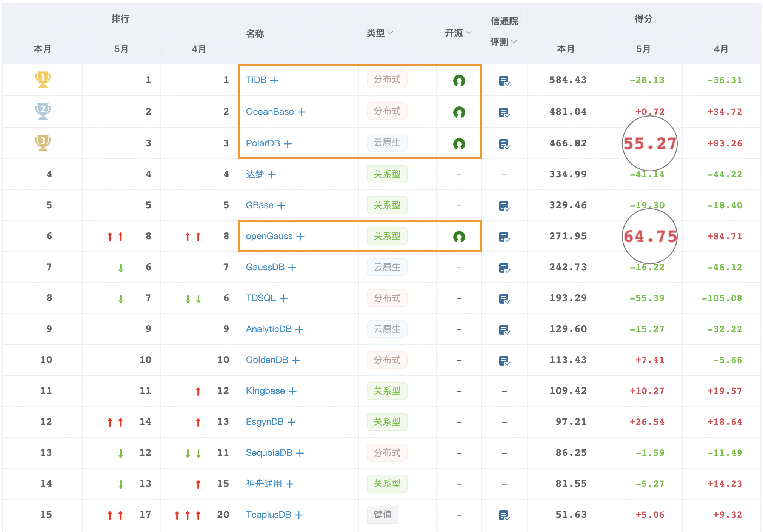The height and width of the screenshot is (532, 763).
Task: Click the silver trophy icon for rank 2
Action: pos(43,111)
